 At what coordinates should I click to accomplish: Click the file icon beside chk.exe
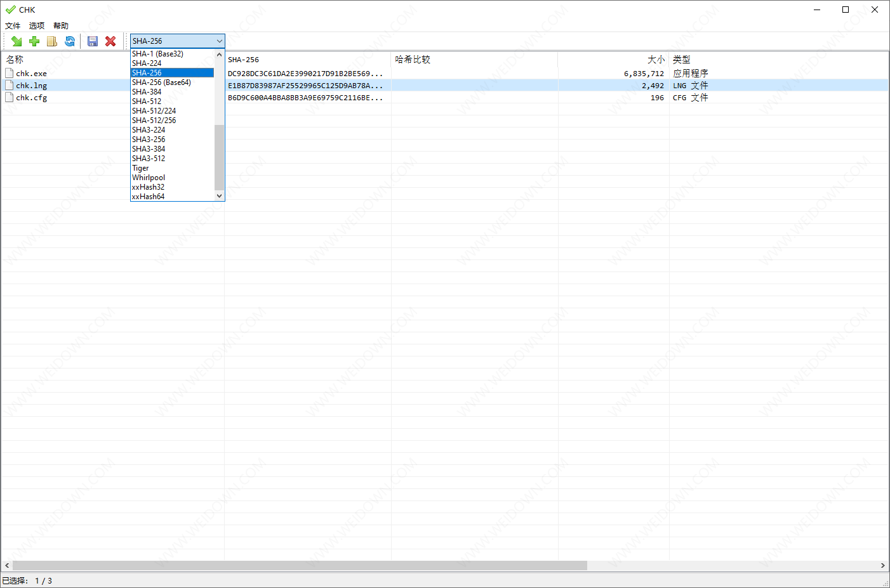point(10,73)
